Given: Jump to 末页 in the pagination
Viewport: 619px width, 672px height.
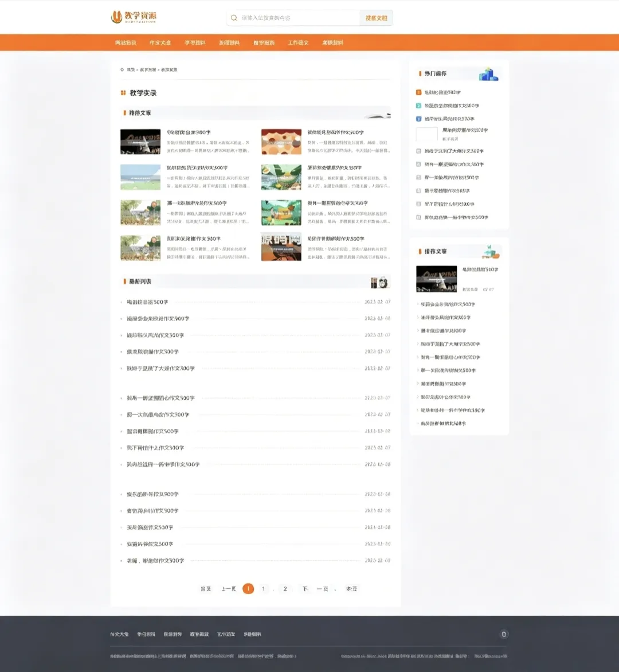Looking at the screenshot, I should 352,589.
